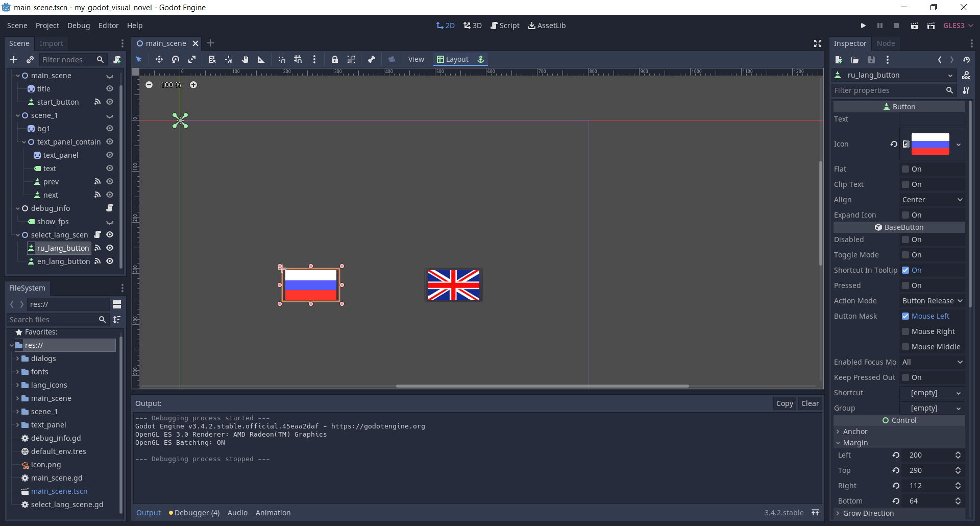
Task: Click the UK flag button on the canvas
Action: tap(454, 285)
